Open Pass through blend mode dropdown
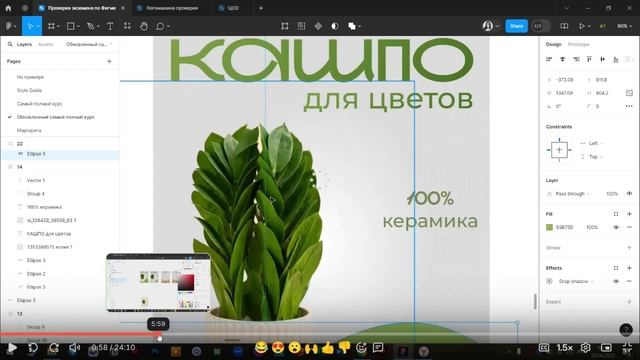 572,193
